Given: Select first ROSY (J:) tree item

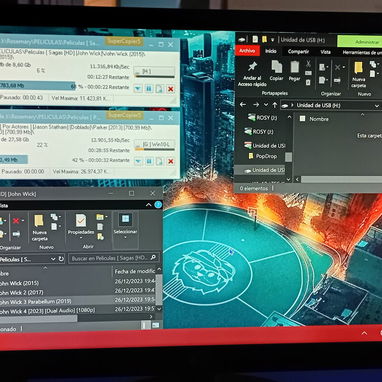Looking at the screenshot, I should coord(263,118).
